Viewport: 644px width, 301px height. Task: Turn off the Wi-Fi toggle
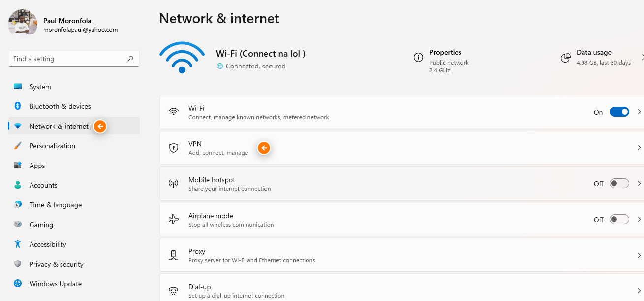pos(619,112)
